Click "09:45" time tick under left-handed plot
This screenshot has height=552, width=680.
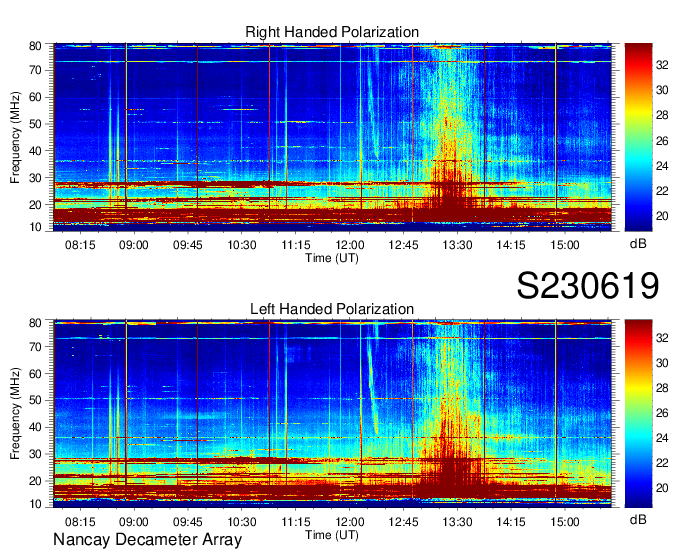[188, 522]
